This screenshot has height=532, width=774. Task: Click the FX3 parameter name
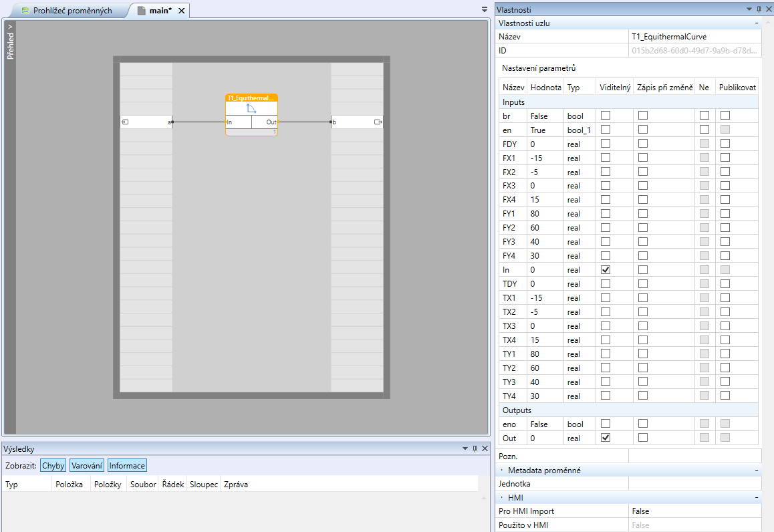pos(509,186)
